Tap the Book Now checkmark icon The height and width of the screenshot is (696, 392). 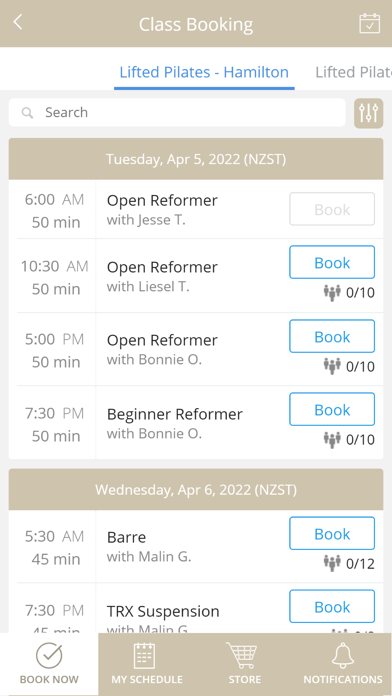pyautogui.click(x=49, y=656)
